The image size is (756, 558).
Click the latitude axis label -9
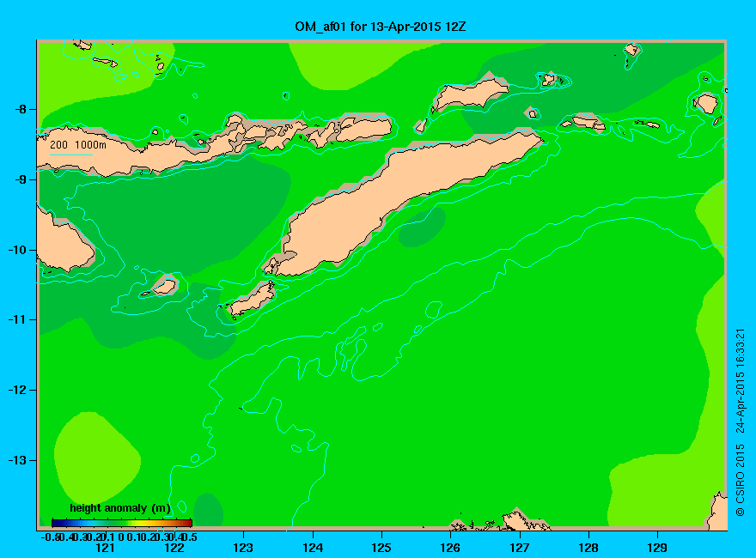(x=21, y=179)
